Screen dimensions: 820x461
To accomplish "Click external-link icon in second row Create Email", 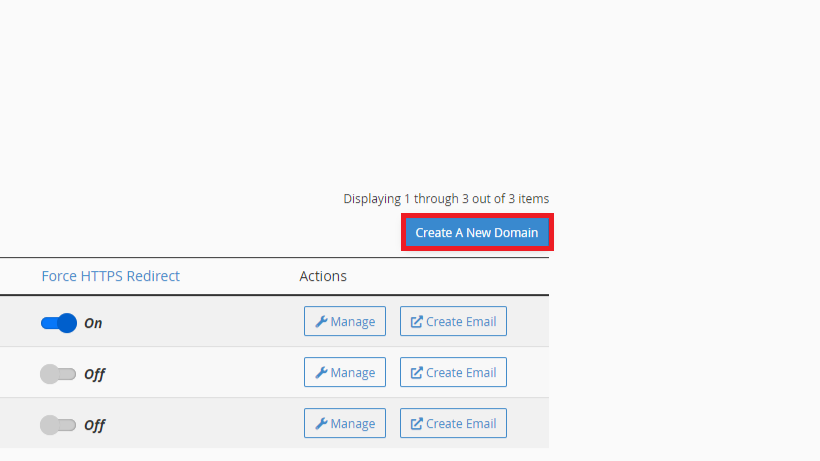I will 416,373.
